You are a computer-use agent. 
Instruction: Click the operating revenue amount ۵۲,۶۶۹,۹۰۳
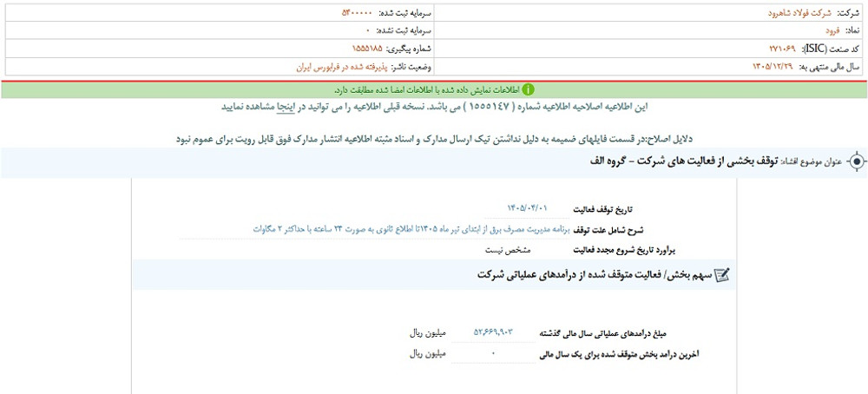click(x=493, y=332)
